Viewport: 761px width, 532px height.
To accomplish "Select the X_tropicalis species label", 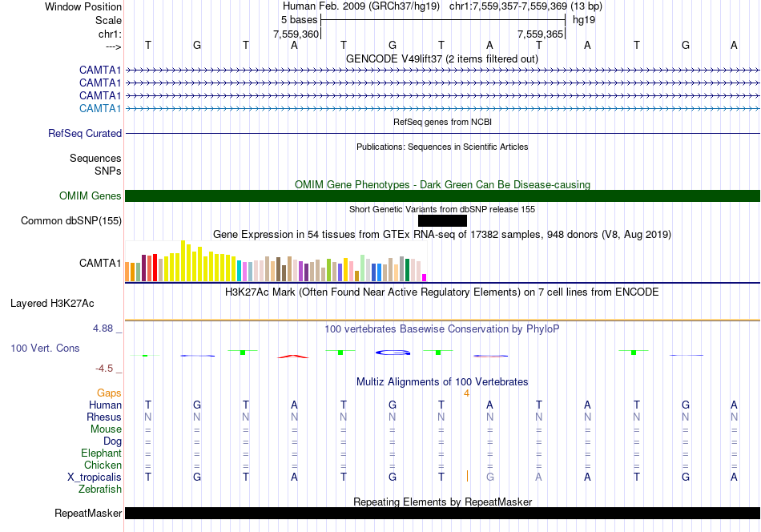I will (95, 478).
